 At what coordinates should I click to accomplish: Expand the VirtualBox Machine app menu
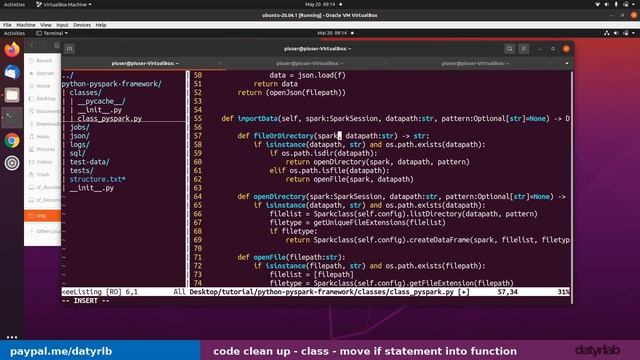click(x=64, y=4)
